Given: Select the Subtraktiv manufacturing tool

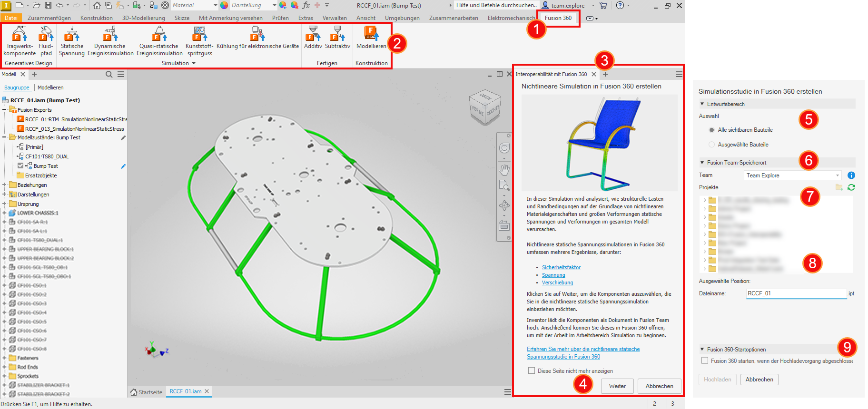Looking at the screenshot, I should (x=337, y=38).
